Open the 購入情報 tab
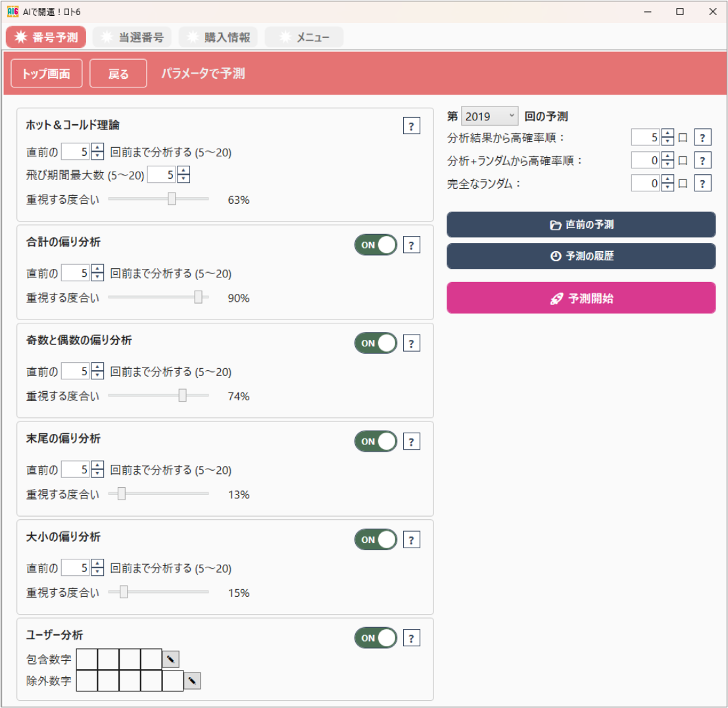 coord(218,37)
